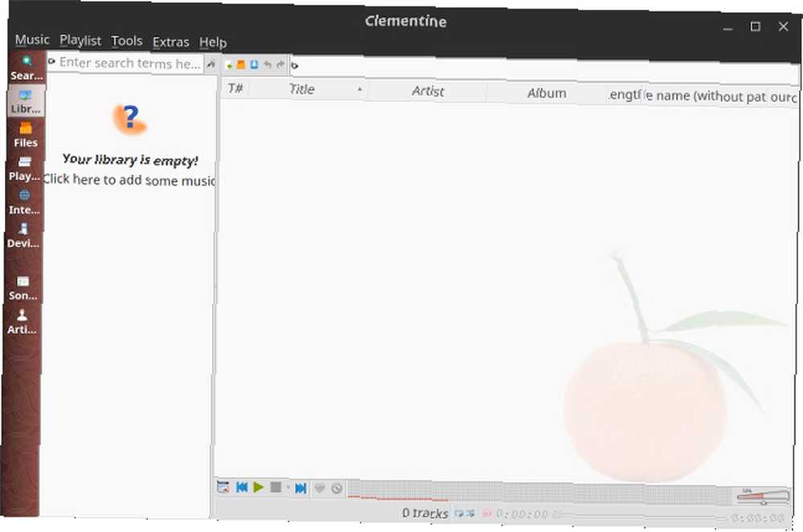Open the Tools menu

pyautogui.click(x=127, y=41)
